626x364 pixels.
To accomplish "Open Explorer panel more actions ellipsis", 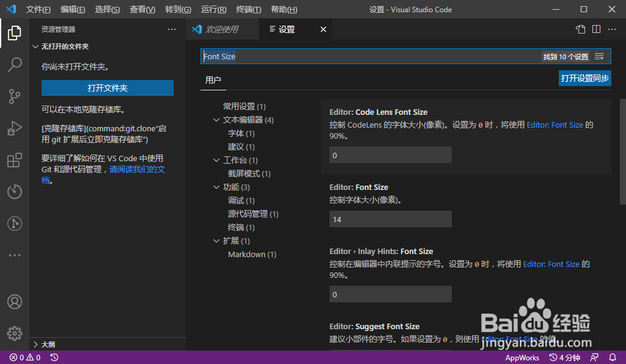I will click(x=172, y=29).
